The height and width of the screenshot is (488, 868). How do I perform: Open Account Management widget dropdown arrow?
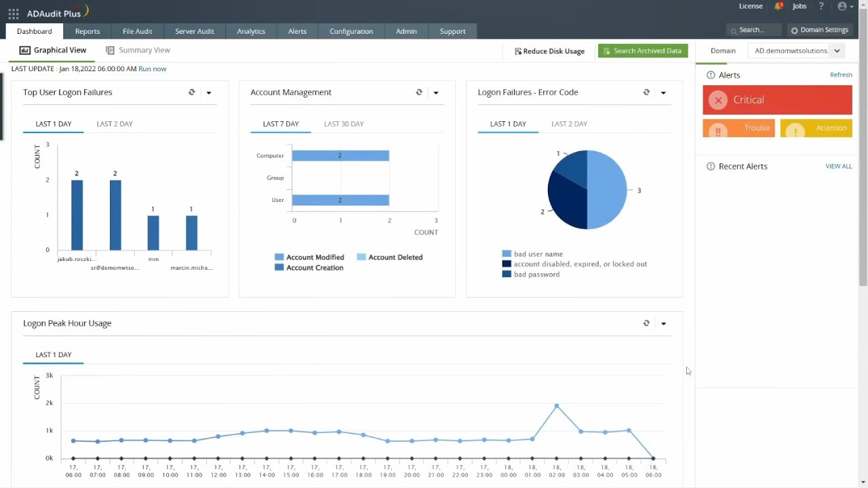pos(436,93)
